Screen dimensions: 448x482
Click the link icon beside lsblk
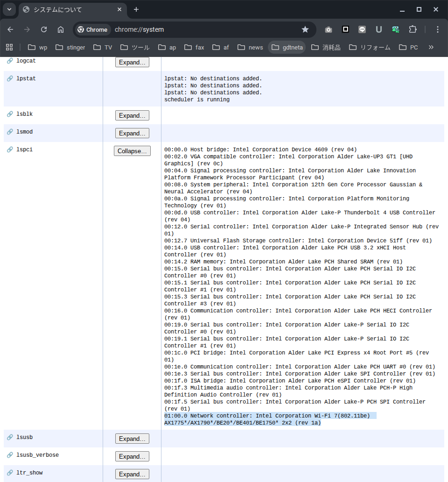coord(10,114)
